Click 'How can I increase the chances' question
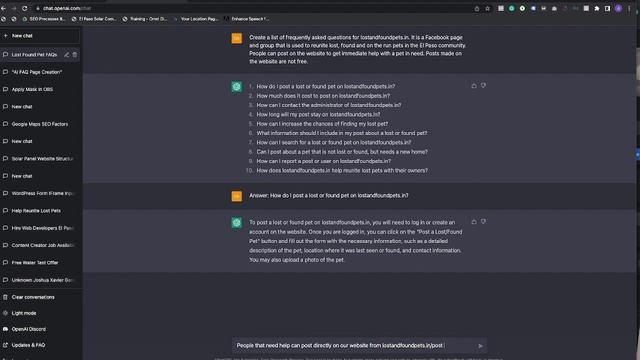 (x=322, y=124)
